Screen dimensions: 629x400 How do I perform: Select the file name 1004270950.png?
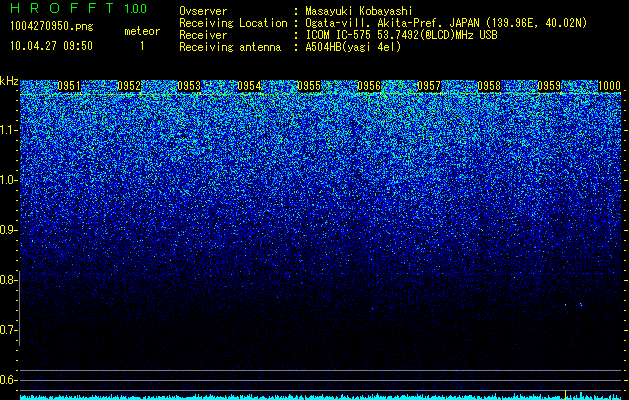[x=52, y=26]
